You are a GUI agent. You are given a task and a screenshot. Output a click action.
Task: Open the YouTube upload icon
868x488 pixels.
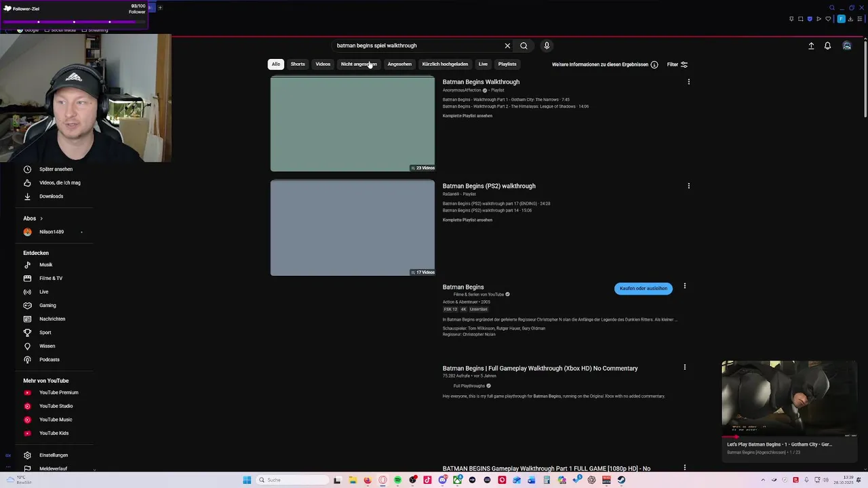point(811,45)
